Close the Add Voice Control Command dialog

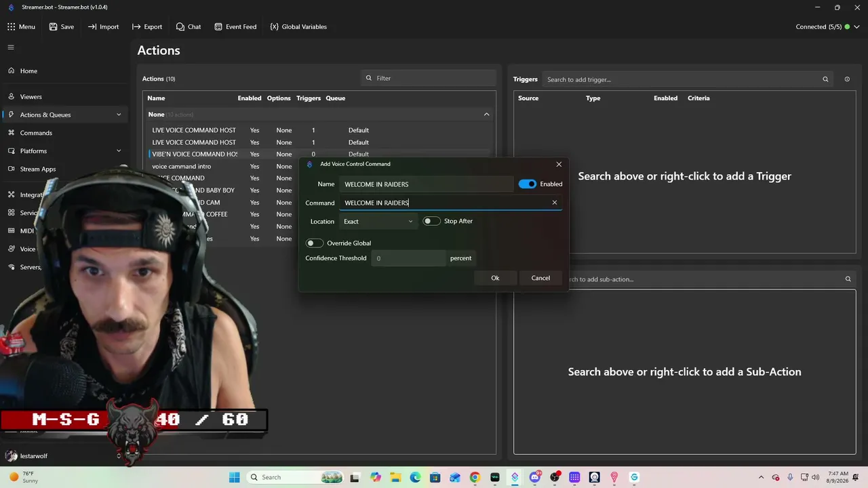[x=559, y=164]
